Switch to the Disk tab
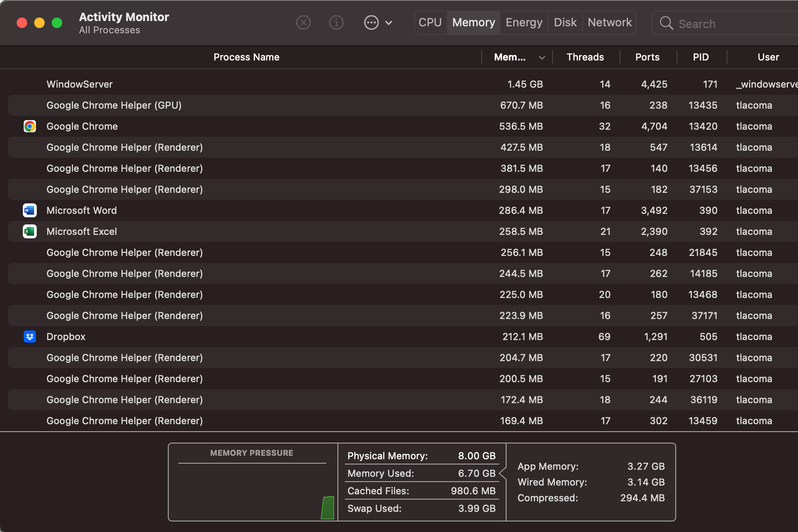 (565, 22)
